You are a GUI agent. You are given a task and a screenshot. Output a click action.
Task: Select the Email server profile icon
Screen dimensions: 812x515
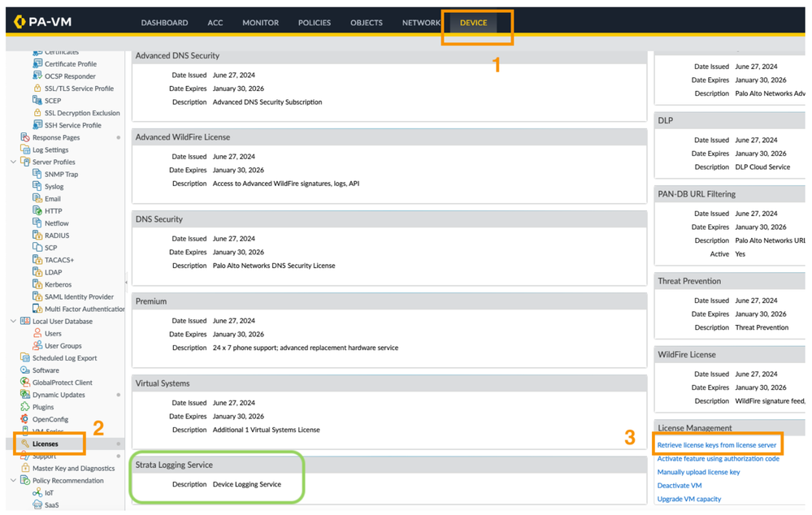(37, 198)
